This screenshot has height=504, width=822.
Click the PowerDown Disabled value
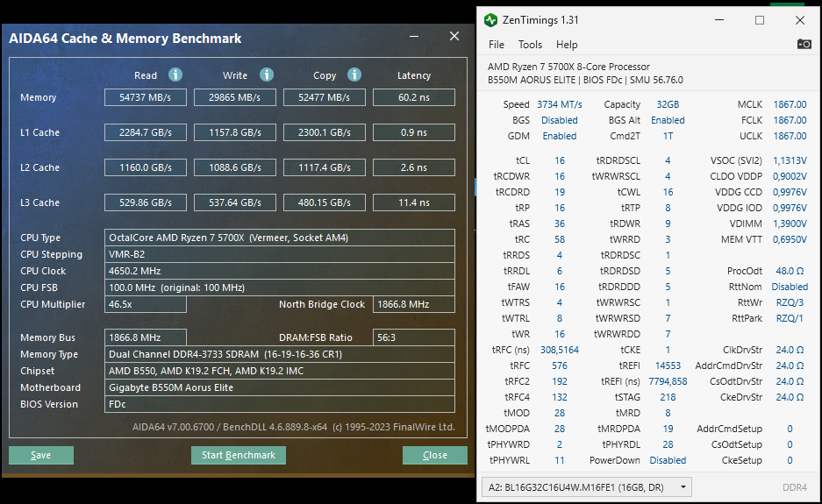[668, 460]
